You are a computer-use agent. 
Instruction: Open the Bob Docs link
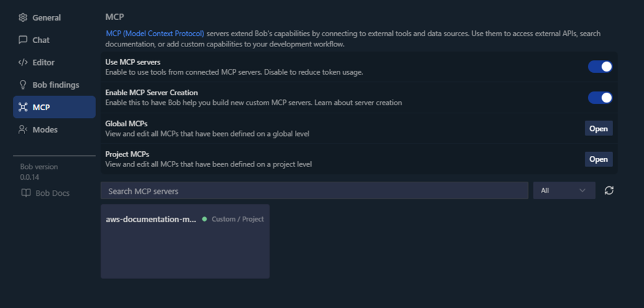[52, 193]
